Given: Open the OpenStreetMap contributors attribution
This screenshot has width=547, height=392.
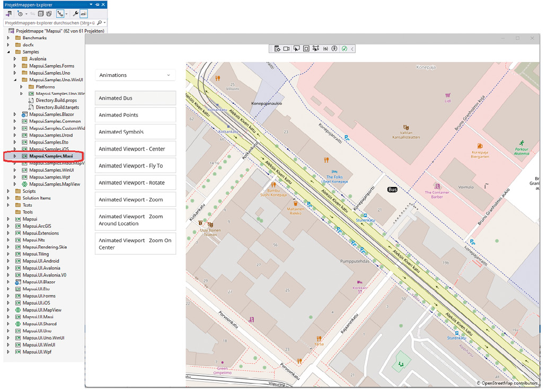Looking at the screenshot, I should point(507,383).
